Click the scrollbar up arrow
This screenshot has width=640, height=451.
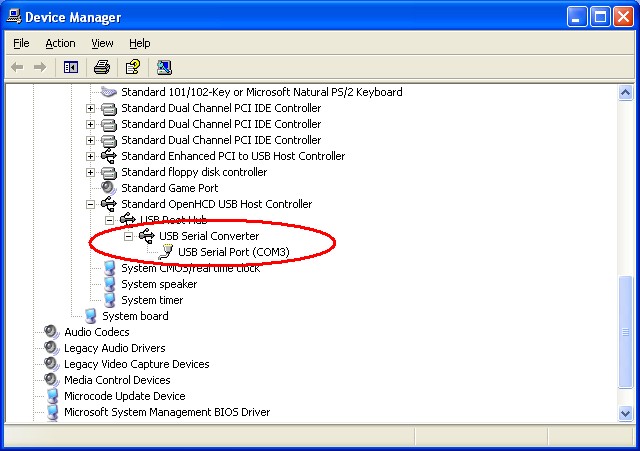click(625, 93)
